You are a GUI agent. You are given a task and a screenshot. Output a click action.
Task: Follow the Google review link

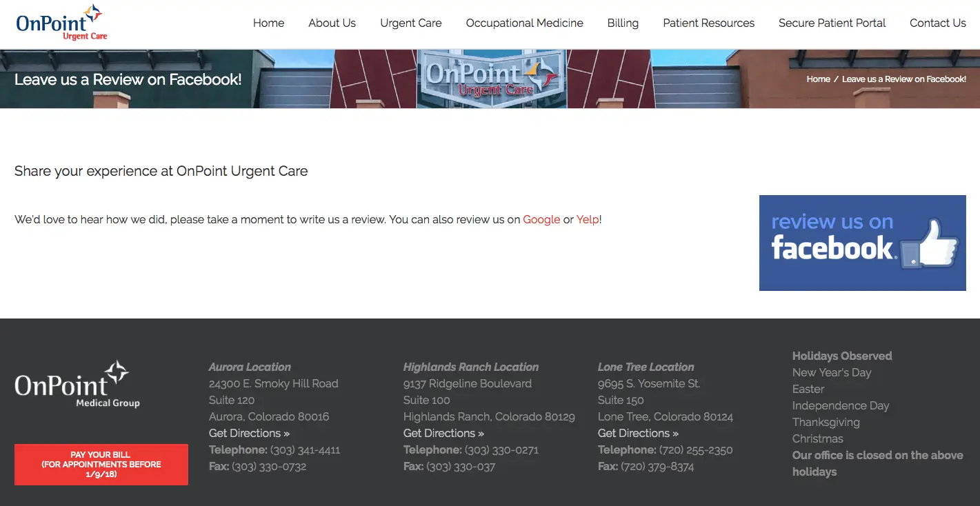[x=541, y=219]
